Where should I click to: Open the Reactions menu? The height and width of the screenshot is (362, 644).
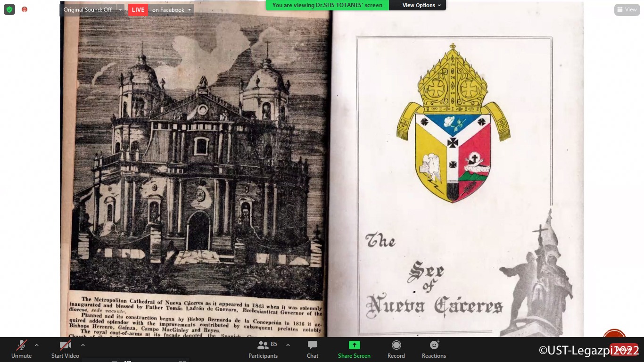(434, 349)
